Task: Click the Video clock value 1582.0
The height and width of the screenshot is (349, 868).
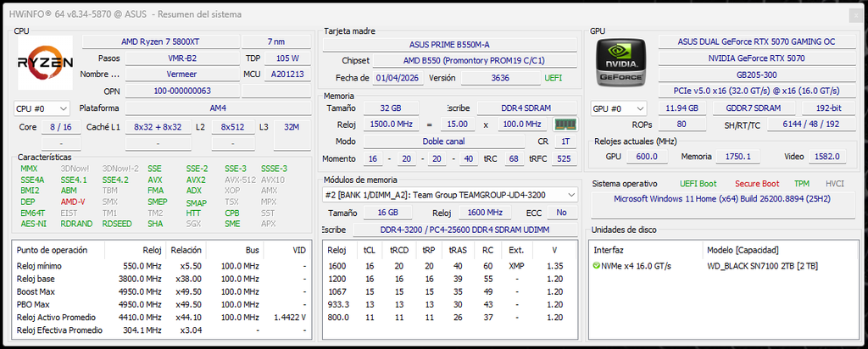Action: 827,157
